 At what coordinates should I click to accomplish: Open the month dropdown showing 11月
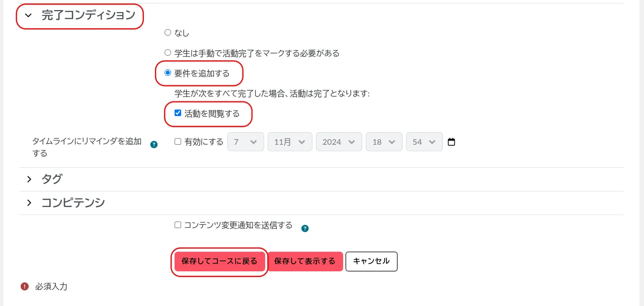coord(290,142)
